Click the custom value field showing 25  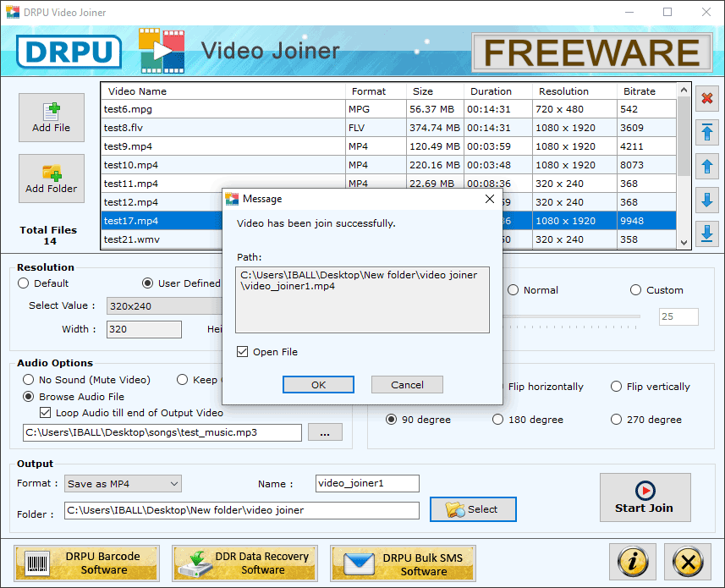click(678, 316)
